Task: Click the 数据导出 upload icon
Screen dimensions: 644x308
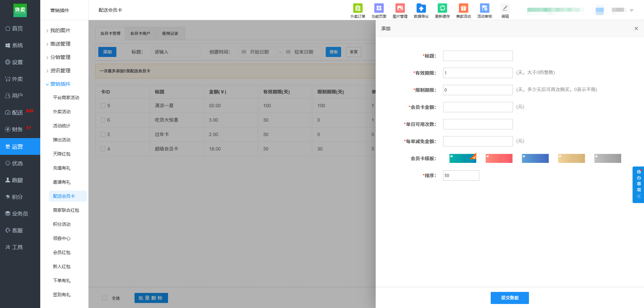Action: coord(421,8)
